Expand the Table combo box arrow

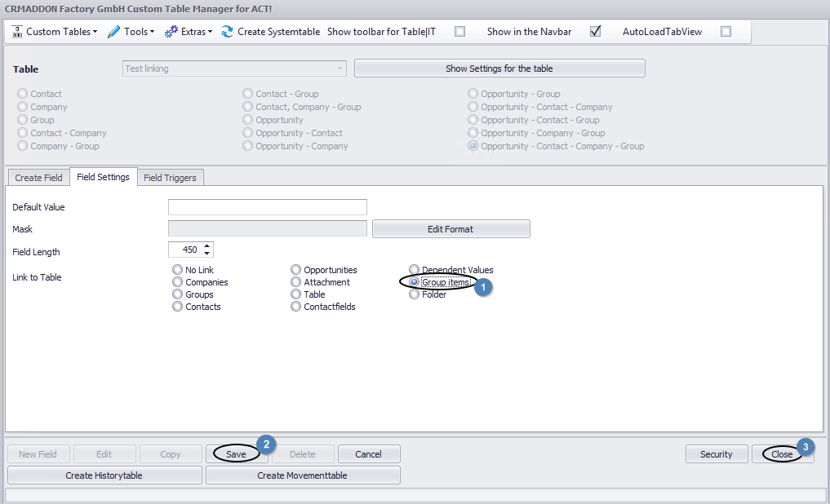tap(340, 69)
